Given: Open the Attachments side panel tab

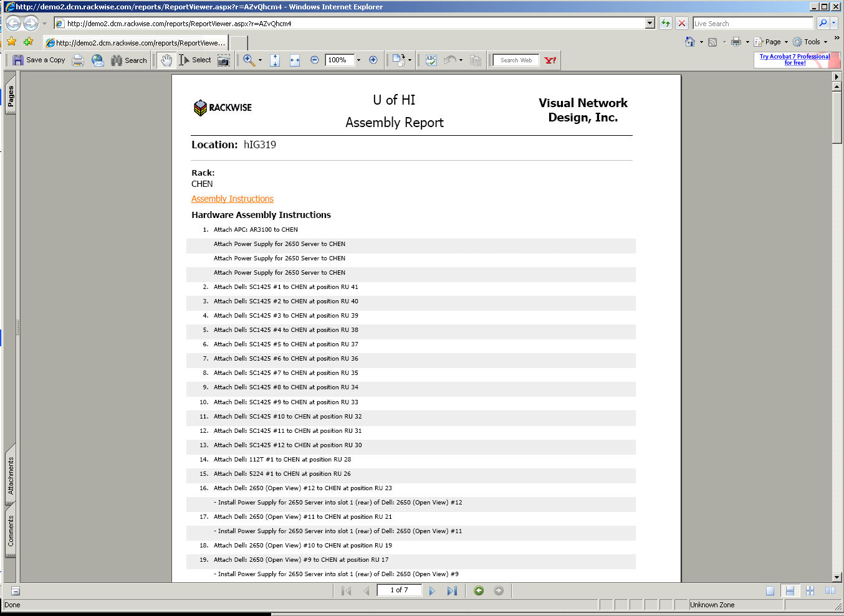Looking at the screenshot, I should pos(11,476).
